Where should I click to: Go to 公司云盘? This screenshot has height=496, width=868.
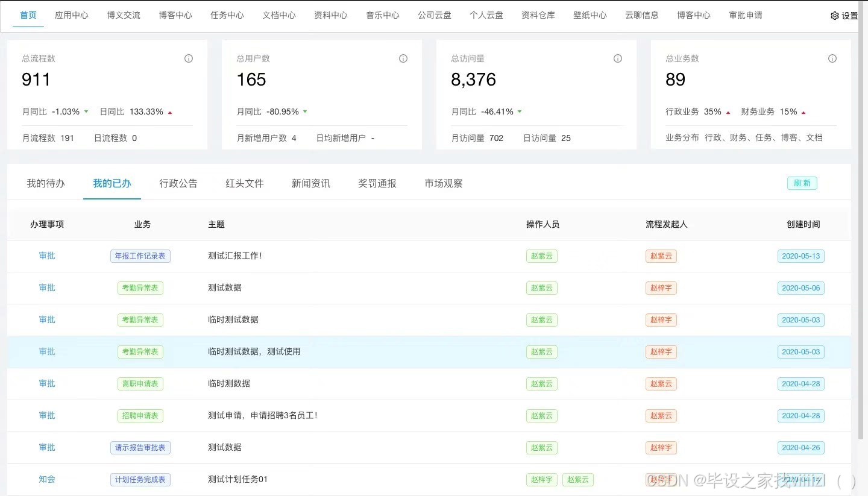pyautogui.click(x=435, y=16)
